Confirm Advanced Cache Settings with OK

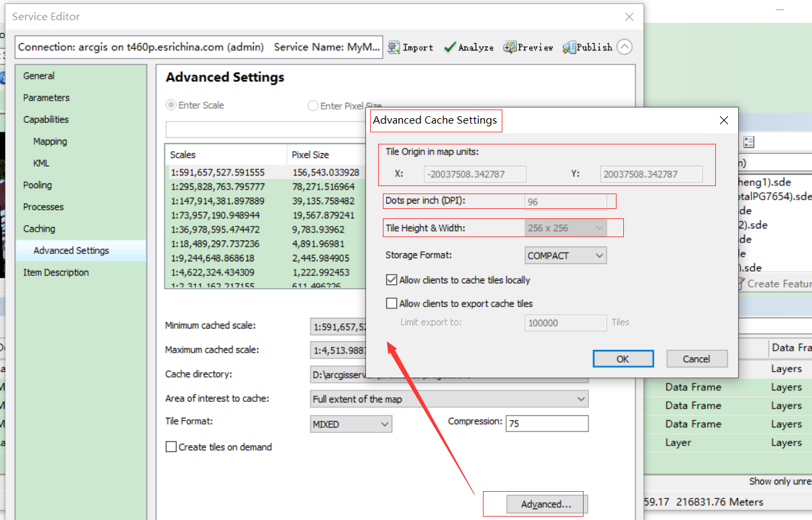click(x=623, y=359)
